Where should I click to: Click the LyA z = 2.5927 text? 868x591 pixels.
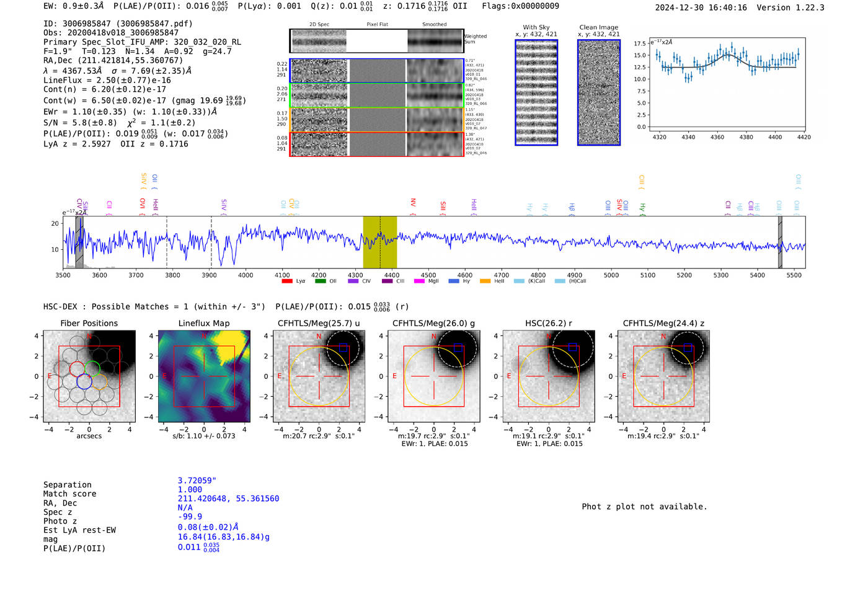[77, 144]
